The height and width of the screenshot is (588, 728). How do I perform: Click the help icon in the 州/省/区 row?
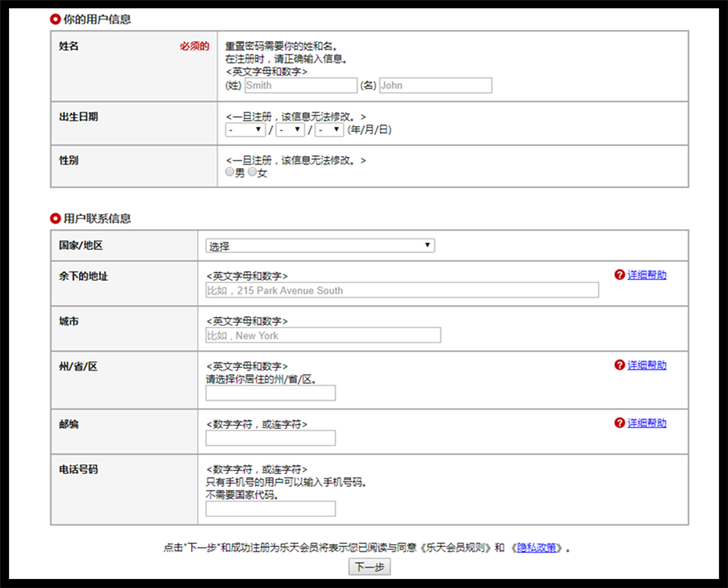click(x=620, y=366)
